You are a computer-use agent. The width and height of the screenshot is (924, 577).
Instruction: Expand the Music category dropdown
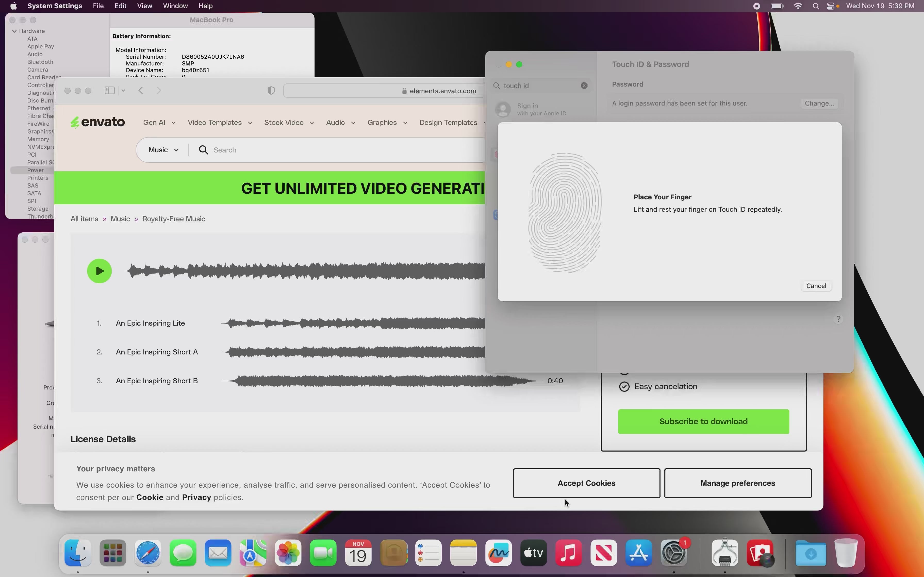(x=163, y=150)
